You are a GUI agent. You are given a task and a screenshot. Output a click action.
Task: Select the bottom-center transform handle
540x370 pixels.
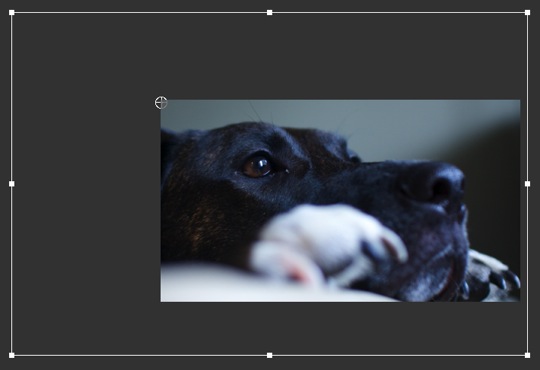coord(270,355)
